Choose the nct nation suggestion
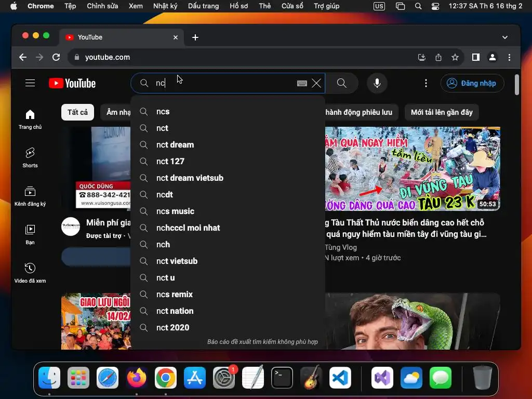Viewport: 532px width, 399px height. 228,311
